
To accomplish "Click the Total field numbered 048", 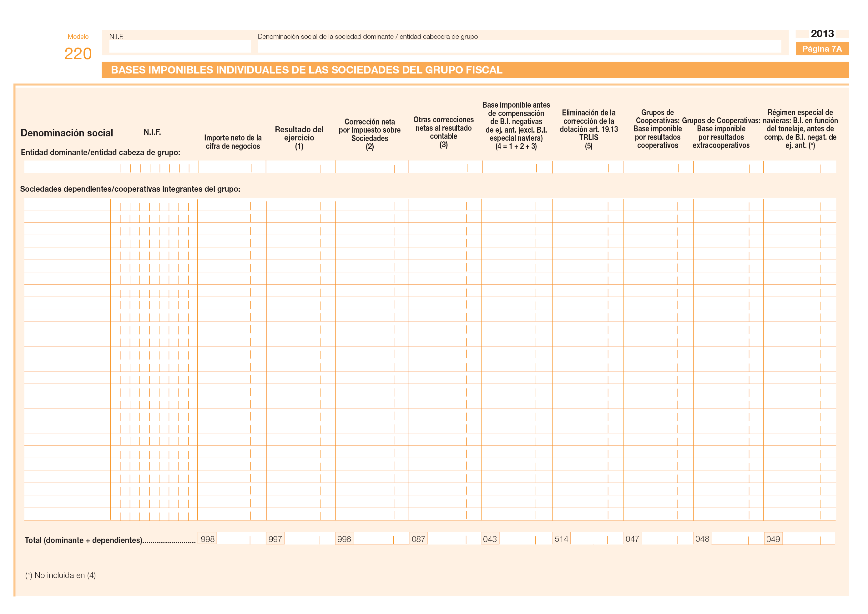I will tap(728, 538).
